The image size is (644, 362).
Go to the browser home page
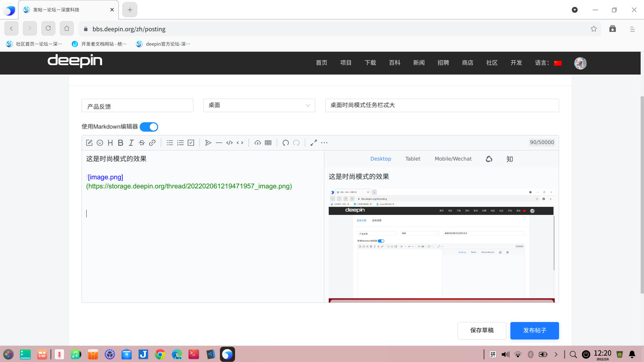67,29
